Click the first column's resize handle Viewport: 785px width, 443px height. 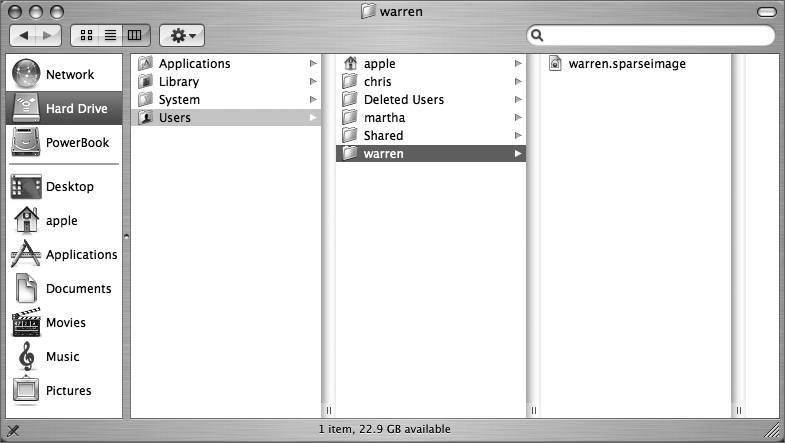point(328,410)
